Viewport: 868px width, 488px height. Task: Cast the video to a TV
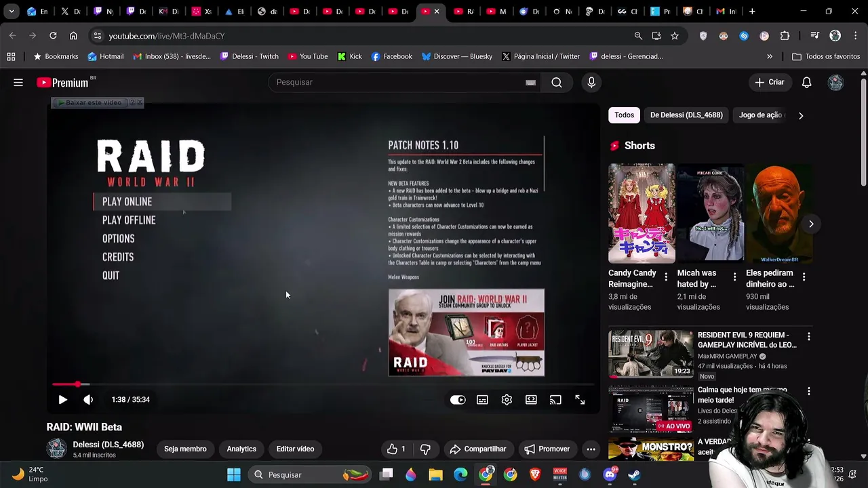(x=555, y=400)
